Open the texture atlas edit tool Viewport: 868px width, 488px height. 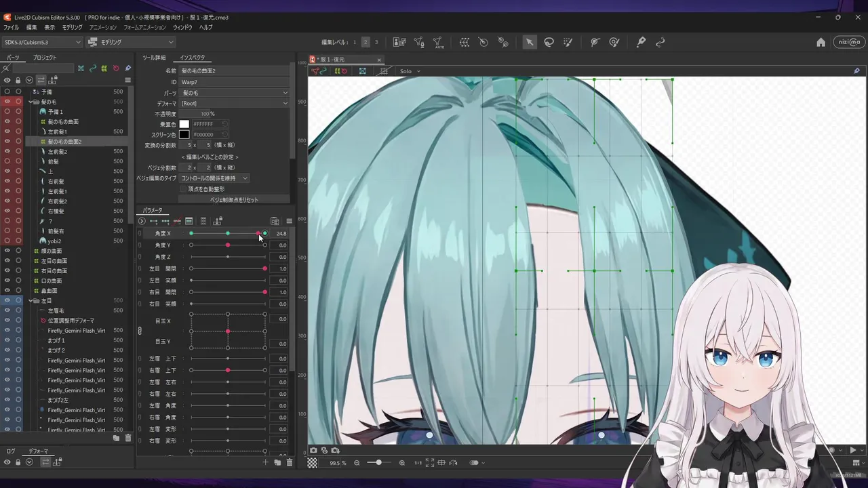point(399,42)
